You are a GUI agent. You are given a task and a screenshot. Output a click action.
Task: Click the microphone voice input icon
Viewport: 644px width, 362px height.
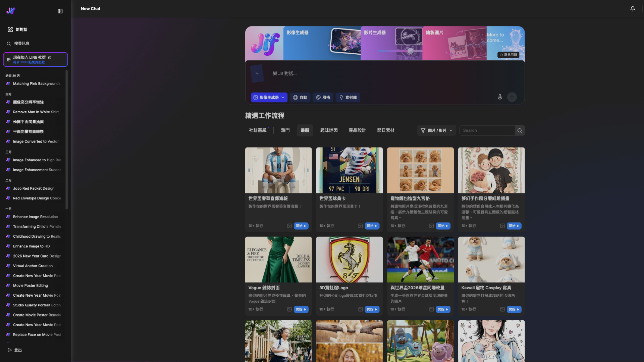(500, 97)
